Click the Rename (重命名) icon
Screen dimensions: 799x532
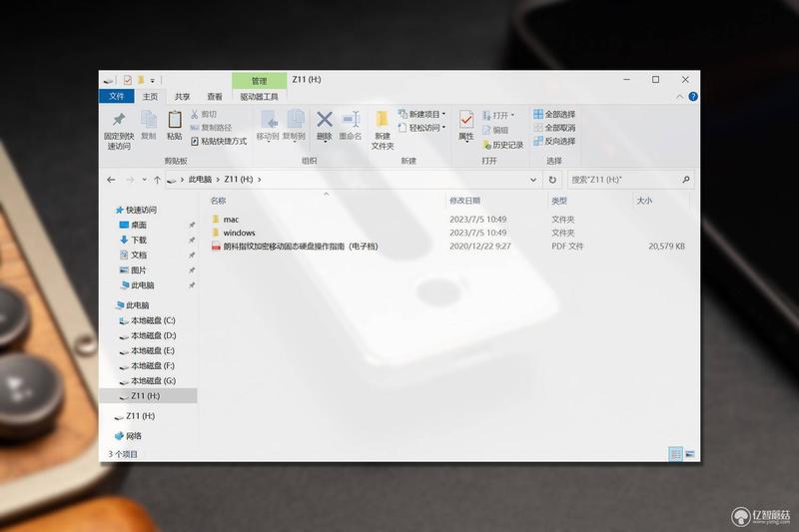pos(351,120)
